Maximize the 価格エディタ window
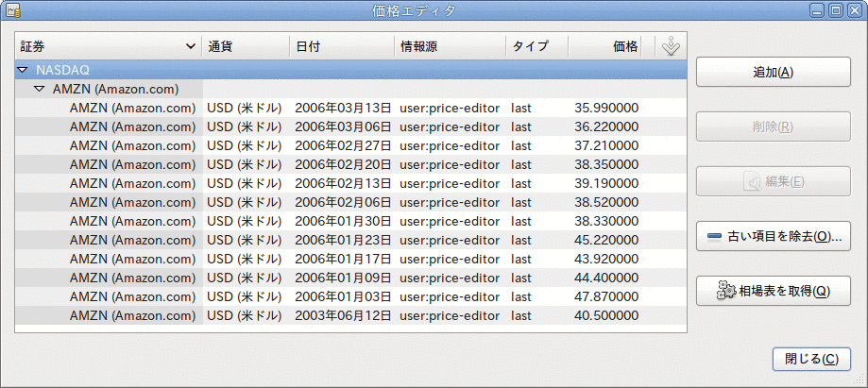868x388 pixels. (836, 11)
